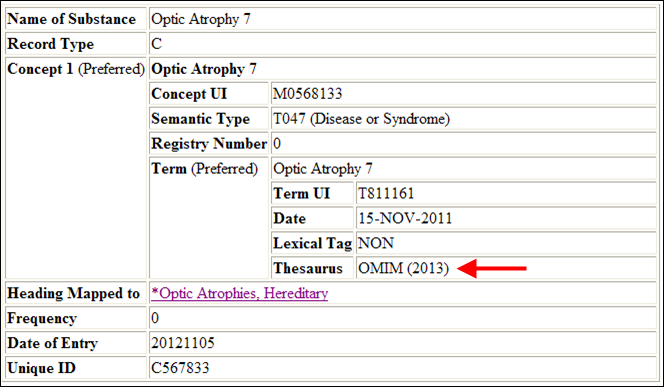
Task: Click the Term (Preferred) label
Action: tap(205, 169)
